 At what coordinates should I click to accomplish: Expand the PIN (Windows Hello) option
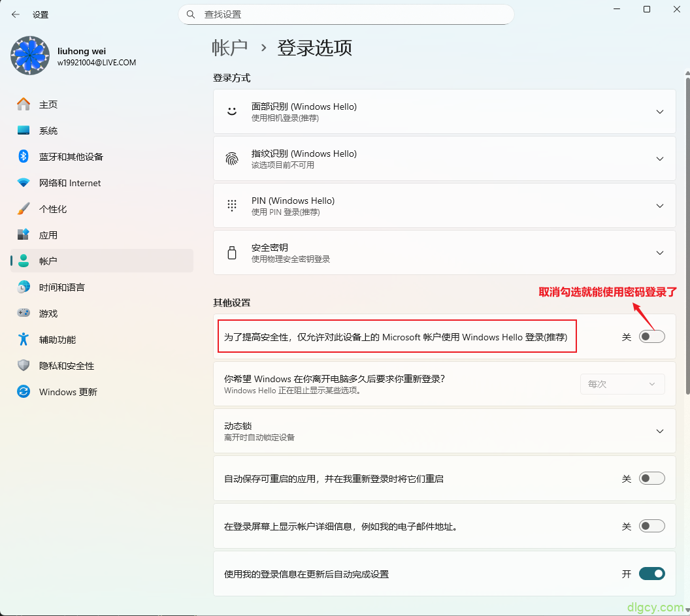[x=659, y=206]
